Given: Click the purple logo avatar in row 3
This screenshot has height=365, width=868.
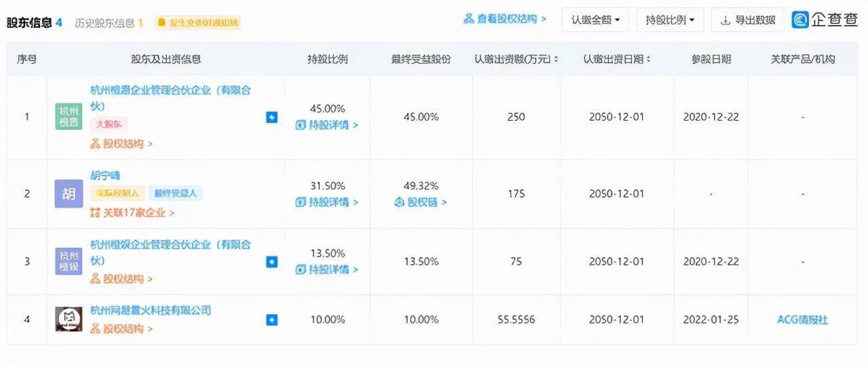Looking at the screenshot, I should pos(68,261).
